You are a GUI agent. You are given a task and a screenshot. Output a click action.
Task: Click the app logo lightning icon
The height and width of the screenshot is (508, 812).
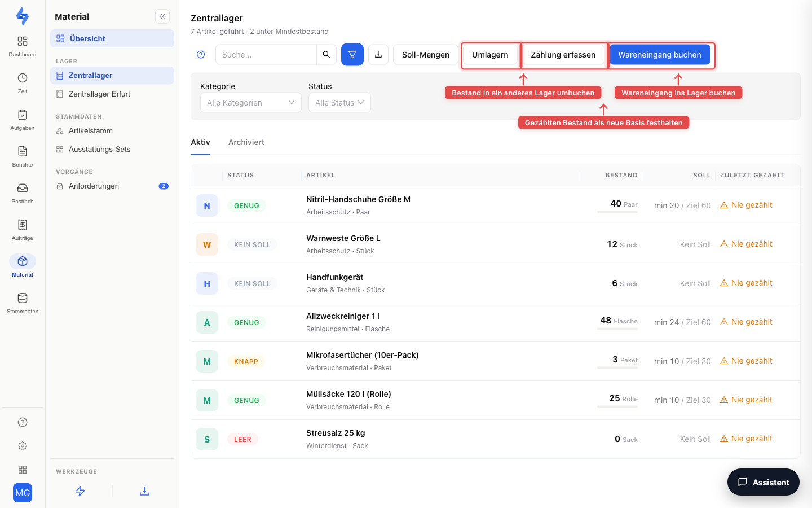(23, 16)
